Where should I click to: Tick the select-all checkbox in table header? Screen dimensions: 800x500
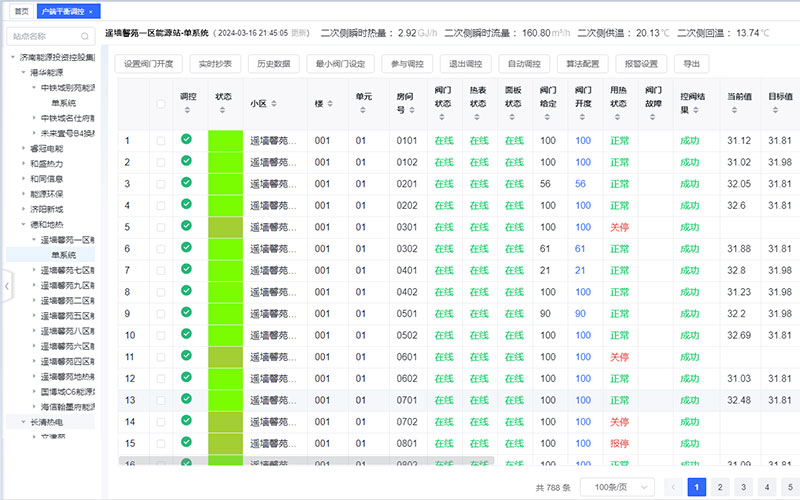pos(160,104)
